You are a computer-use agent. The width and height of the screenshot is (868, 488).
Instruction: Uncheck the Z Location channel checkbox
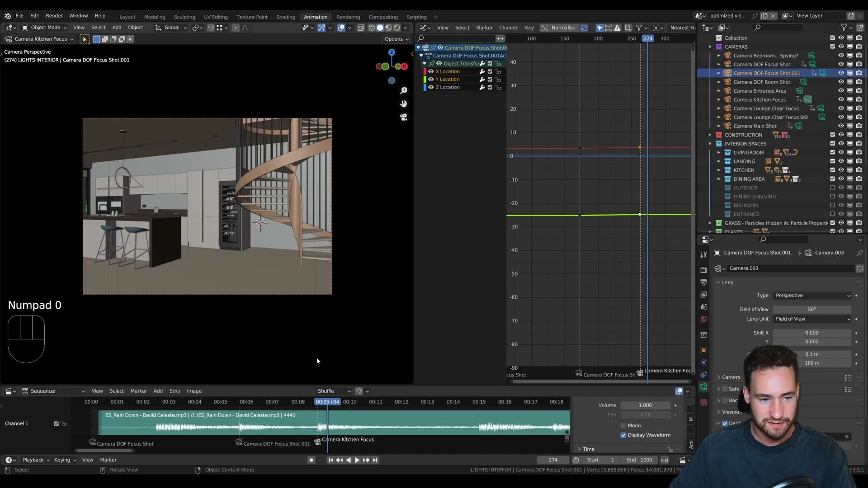pyautogui.click(x=490, y=88)
